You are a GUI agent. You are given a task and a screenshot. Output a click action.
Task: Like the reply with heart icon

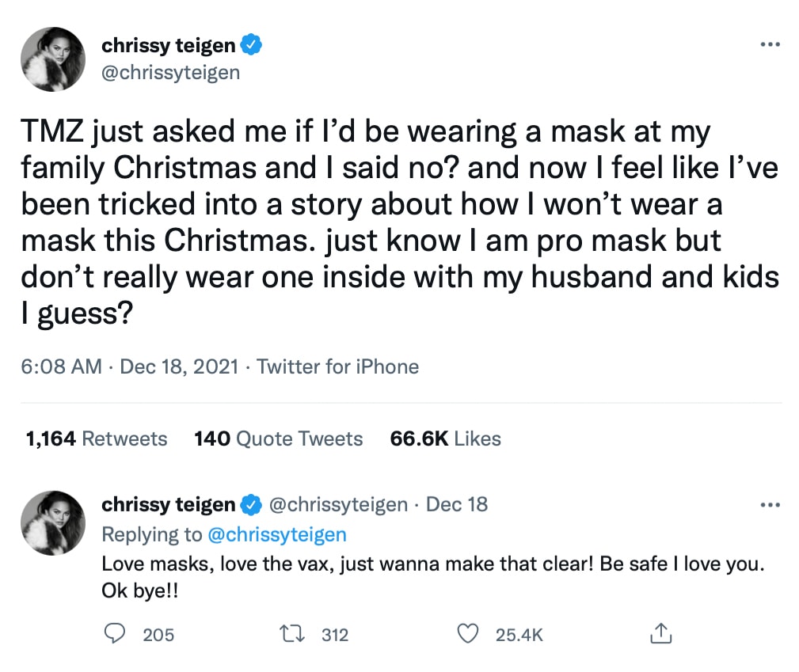470,633
